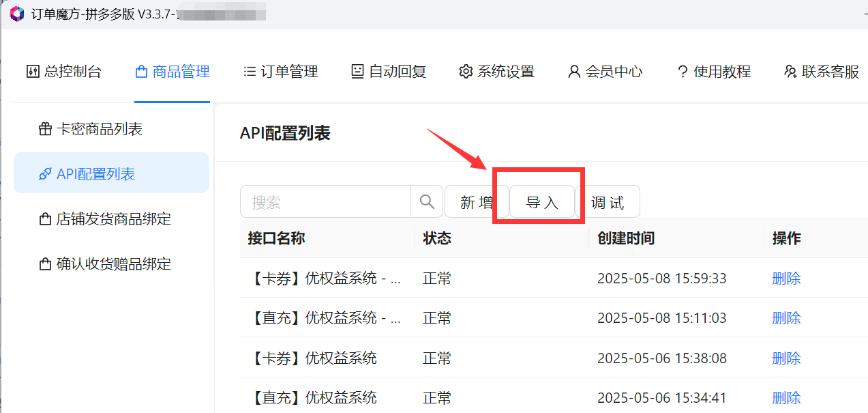This screenshot has width=868, height=413.
Task: Go to the 自动回复 tab
Action: (x=389, y=72)
